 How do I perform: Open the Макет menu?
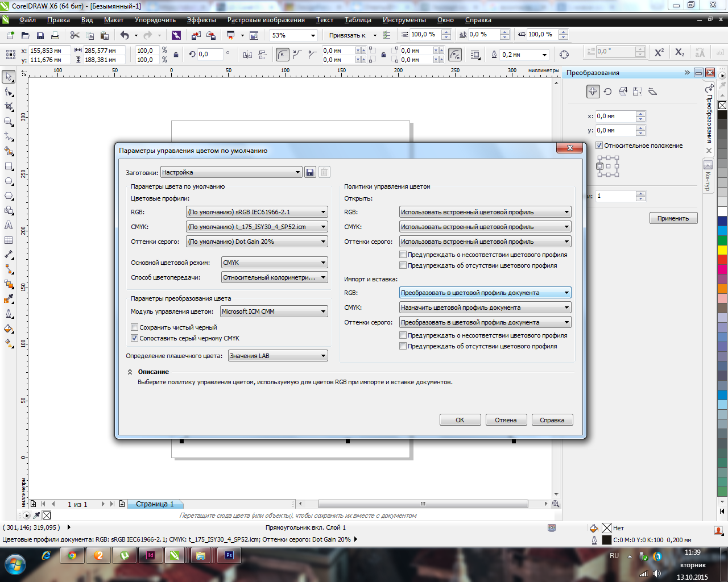point(114,20)
